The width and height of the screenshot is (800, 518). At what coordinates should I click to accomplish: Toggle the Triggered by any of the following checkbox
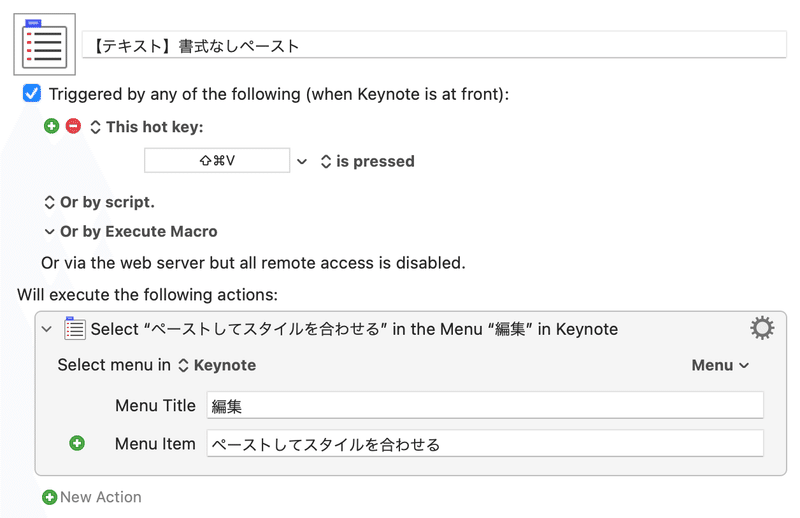tap(32, 93)
